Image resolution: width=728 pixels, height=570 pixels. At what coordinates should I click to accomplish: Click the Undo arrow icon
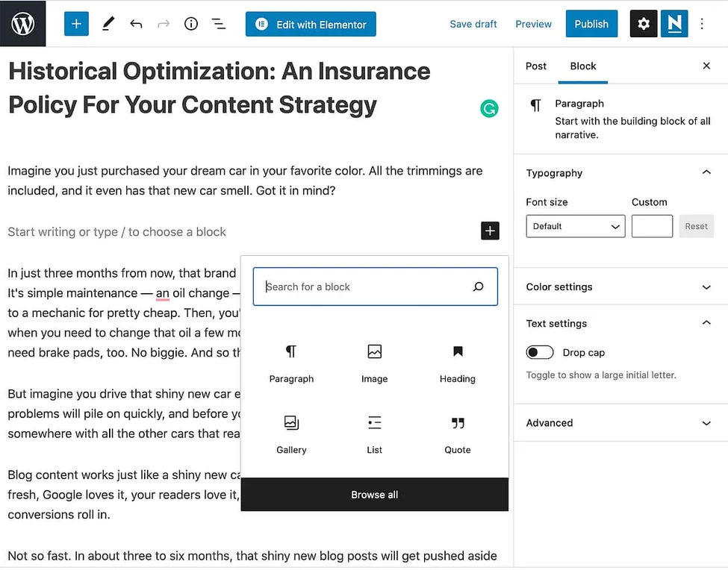click(136, 24)
